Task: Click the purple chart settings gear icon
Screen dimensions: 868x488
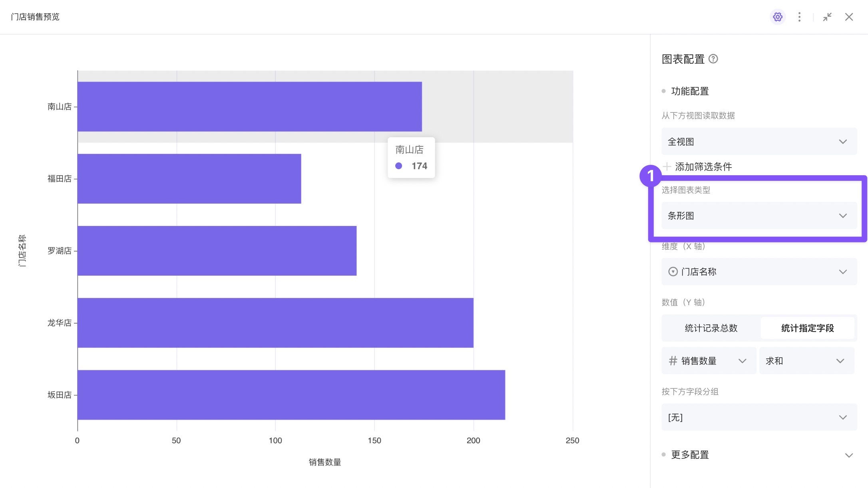Action: pyautogui.click(x=777, y=17)
